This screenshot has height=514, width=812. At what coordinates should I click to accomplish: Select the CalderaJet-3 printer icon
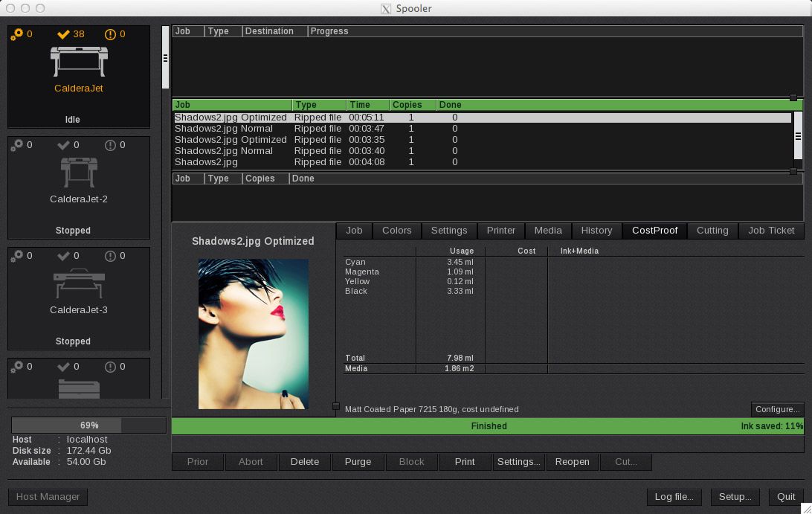pyautogui.click(x=79, y=283)
